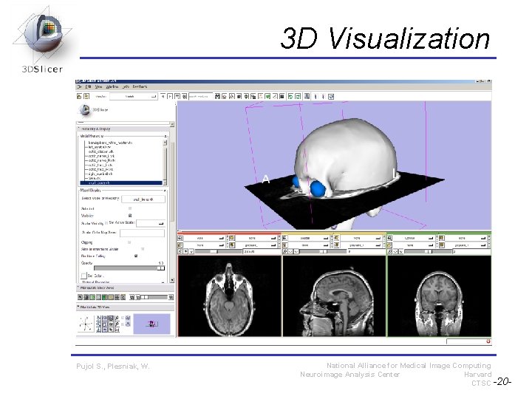This screenshot has height=399, width=532.
Task: Click the Load Scene toolbar icon
Action: pyautogui.click(x=79, y=96)
